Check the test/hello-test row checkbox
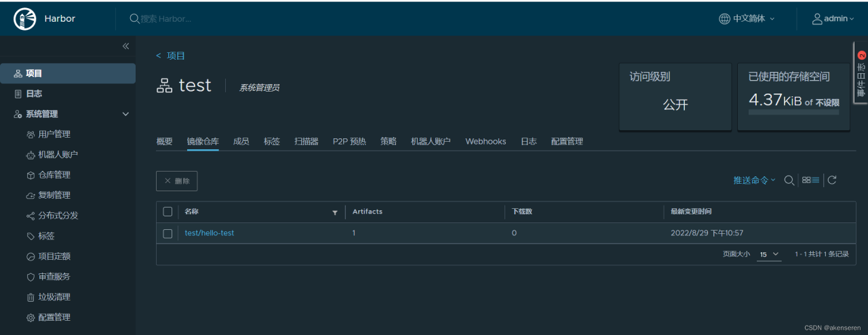 [167, 233]
